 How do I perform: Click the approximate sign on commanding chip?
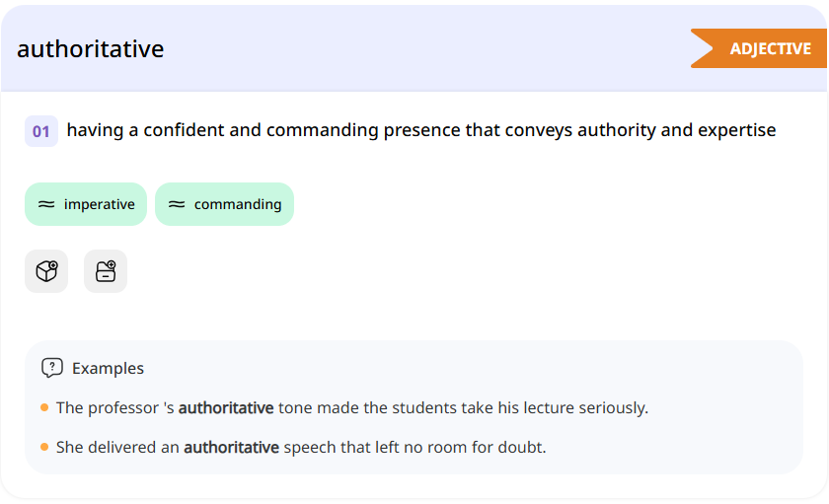(x=177, y=204)
